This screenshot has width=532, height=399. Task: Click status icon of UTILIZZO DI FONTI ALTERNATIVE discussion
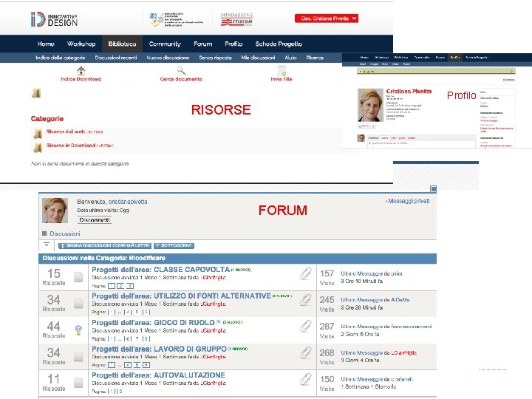(x=78, y=304)
